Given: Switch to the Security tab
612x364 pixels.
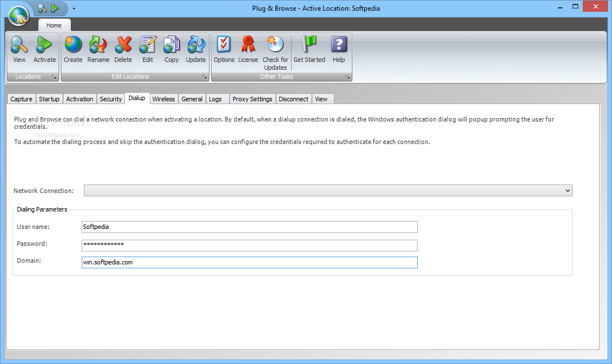Looking at the screenshot, I should [111, 99].
